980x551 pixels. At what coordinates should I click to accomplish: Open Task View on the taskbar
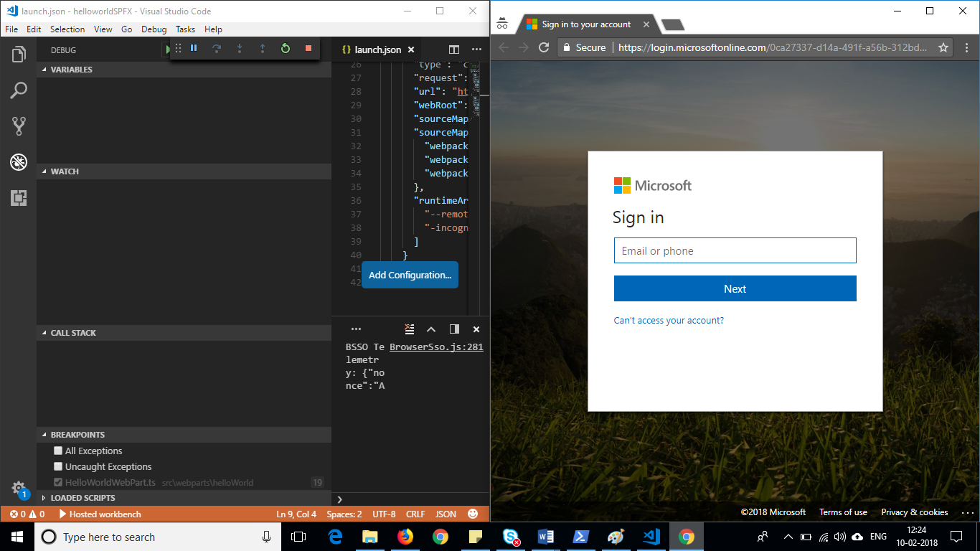tap(298, 537)
